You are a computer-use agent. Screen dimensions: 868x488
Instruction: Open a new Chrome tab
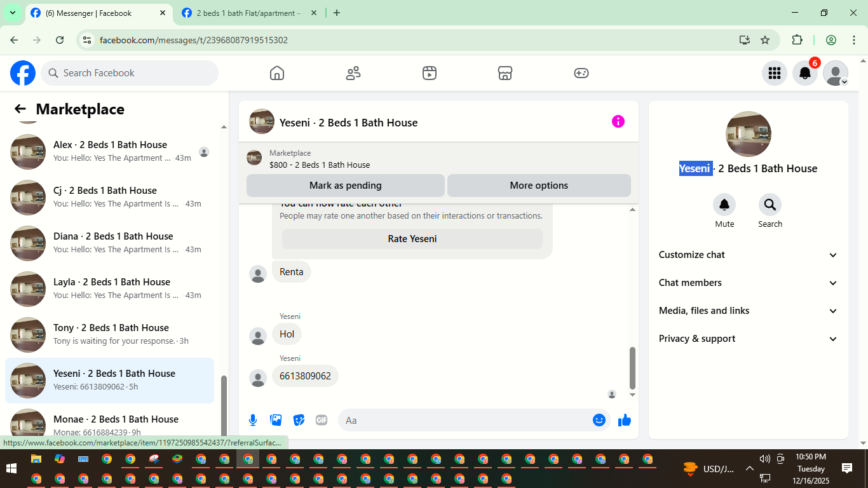click(x=337, y=13)
